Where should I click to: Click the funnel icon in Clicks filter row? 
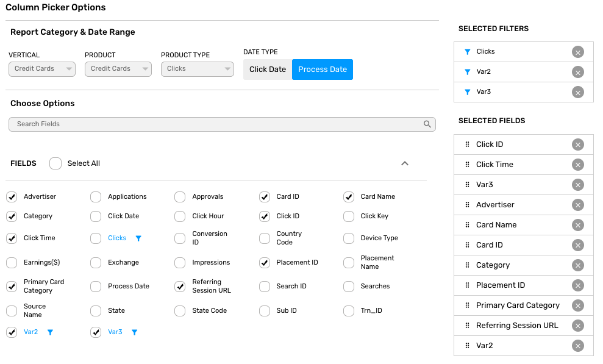(x=467, y=52)
